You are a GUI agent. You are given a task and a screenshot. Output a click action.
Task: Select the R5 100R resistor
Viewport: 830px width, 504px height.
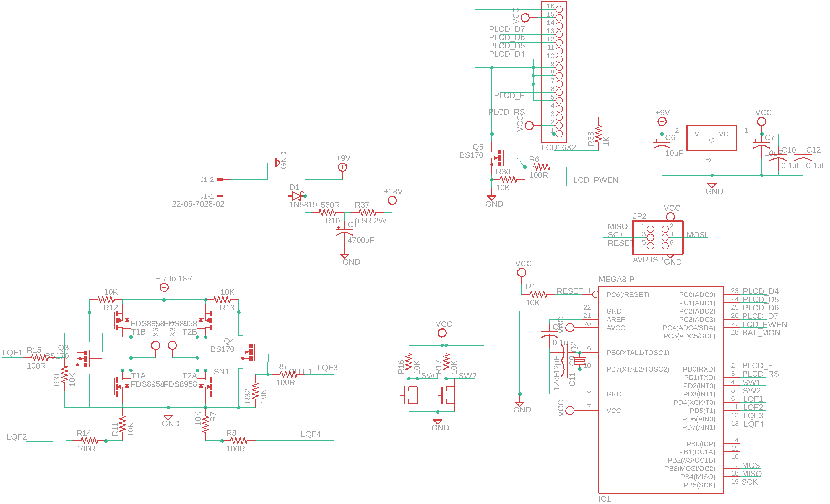[288, 374]
